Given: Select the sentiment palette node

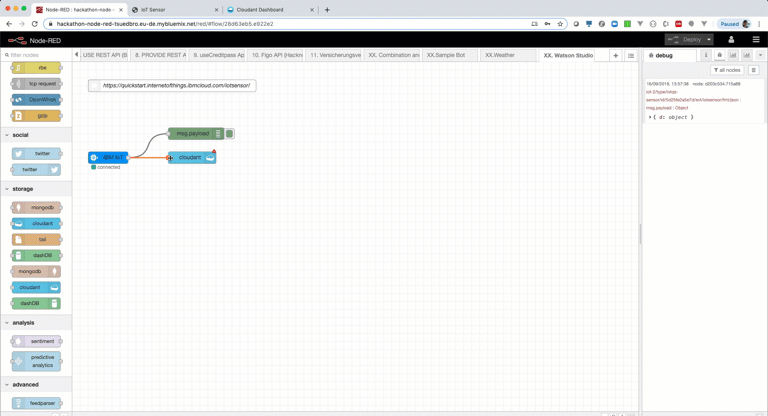Looking at the screenshot, I should pos(36,341).
